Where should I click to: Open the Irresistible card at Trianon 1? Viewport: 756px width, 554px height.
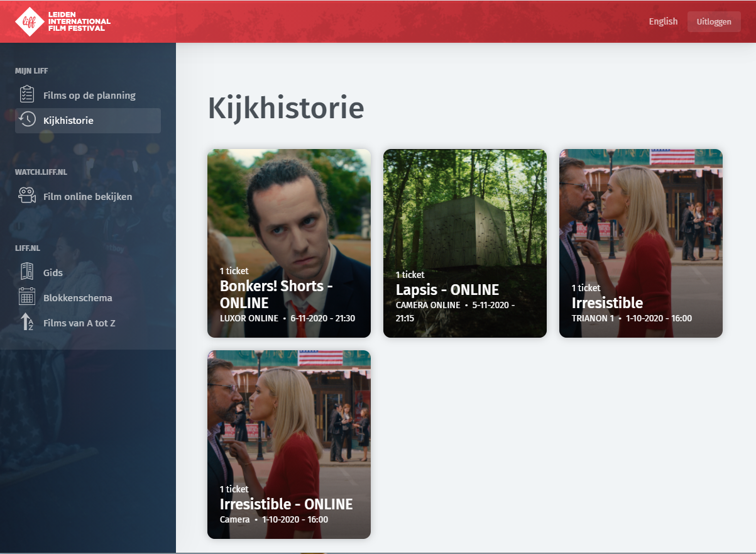[x=641, y=243]
